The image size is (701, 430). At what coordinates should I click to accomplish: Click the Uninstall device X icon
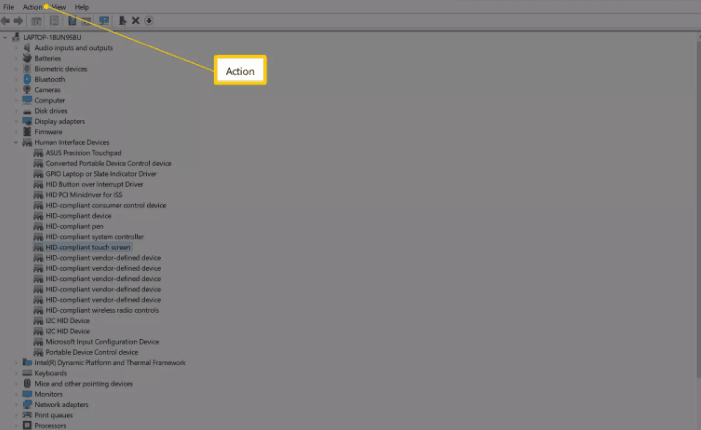[x=135, y=20]
